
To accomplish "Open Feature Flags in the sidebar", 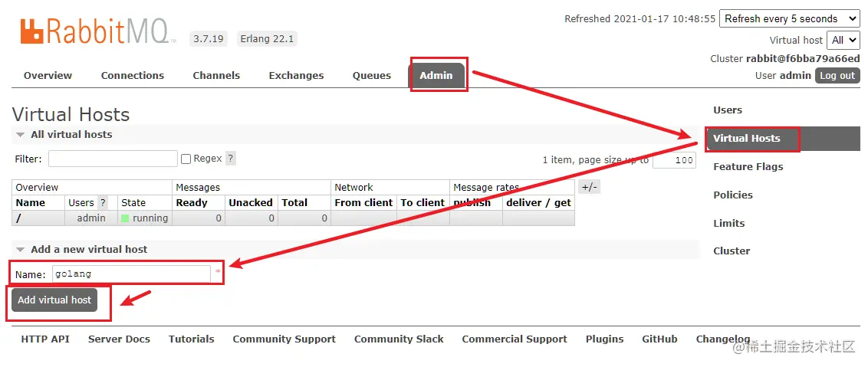I will pyautogui.click(x=748, y=166).
